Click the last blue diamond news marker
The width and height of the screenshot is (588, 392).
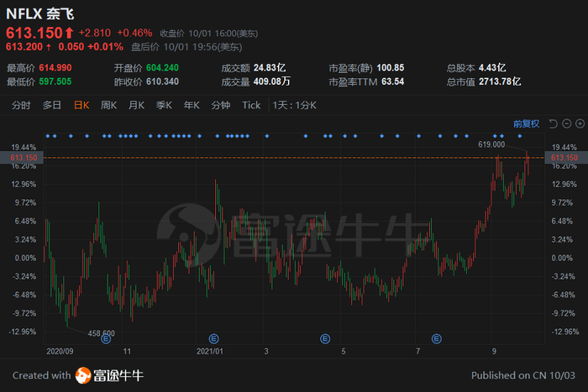[519, 136]
